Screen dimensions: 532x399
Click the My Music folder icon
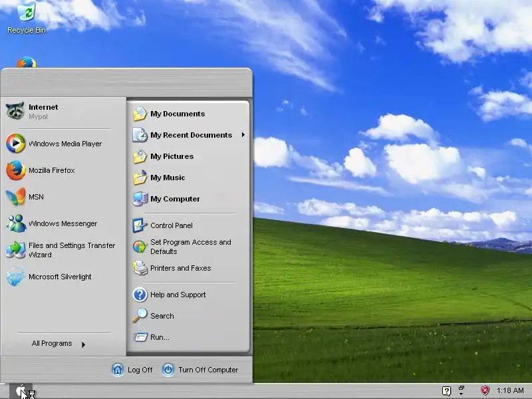click(x=140, y=178)
